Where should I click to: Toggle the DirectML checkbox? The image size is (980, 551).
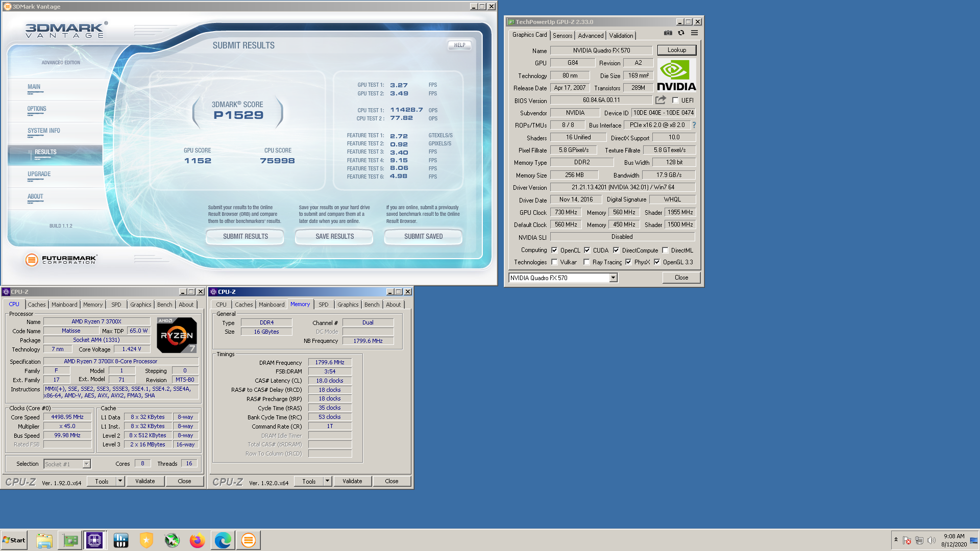(x=665, y=251)
